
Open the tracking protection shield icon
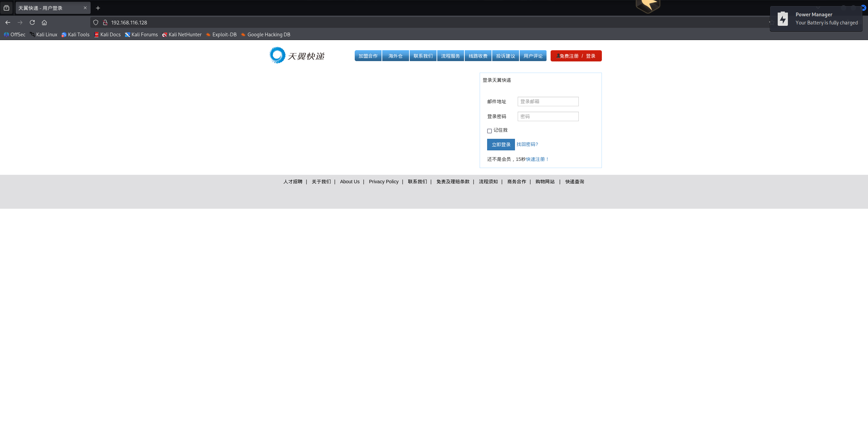click(96, 22)
